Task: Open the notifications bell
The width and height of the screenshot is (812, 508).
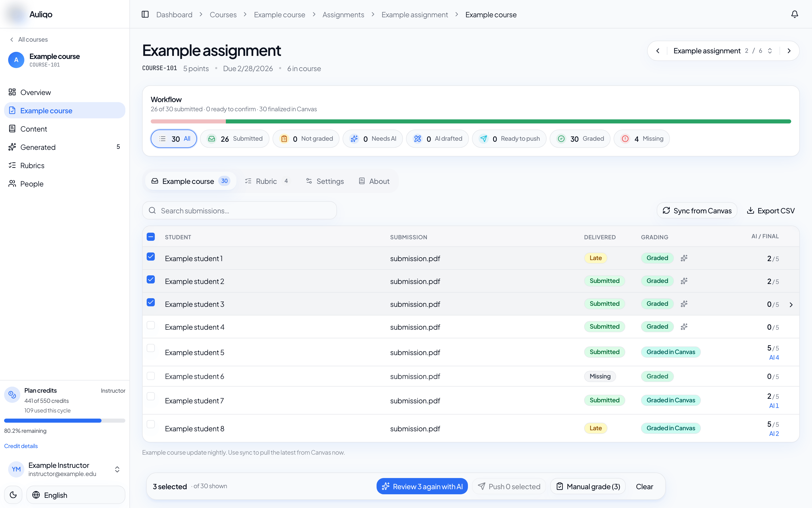Action: coord(794,14)
